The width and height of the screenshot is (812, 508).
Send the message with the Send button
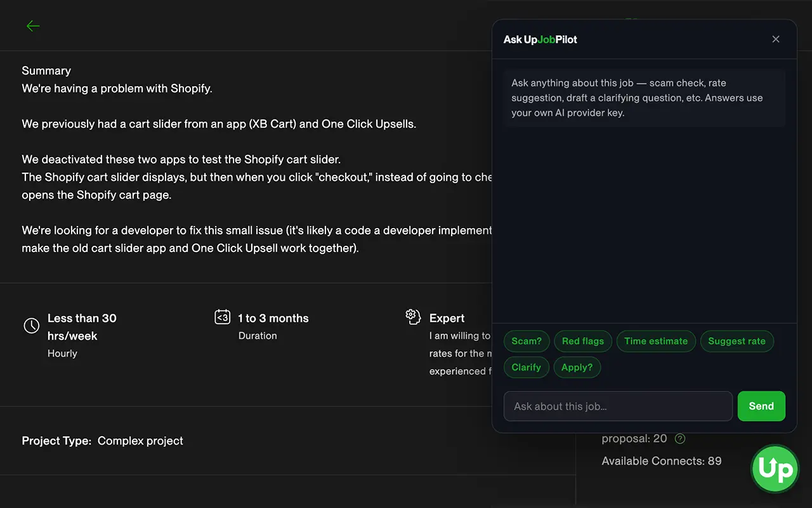[761, 406]
